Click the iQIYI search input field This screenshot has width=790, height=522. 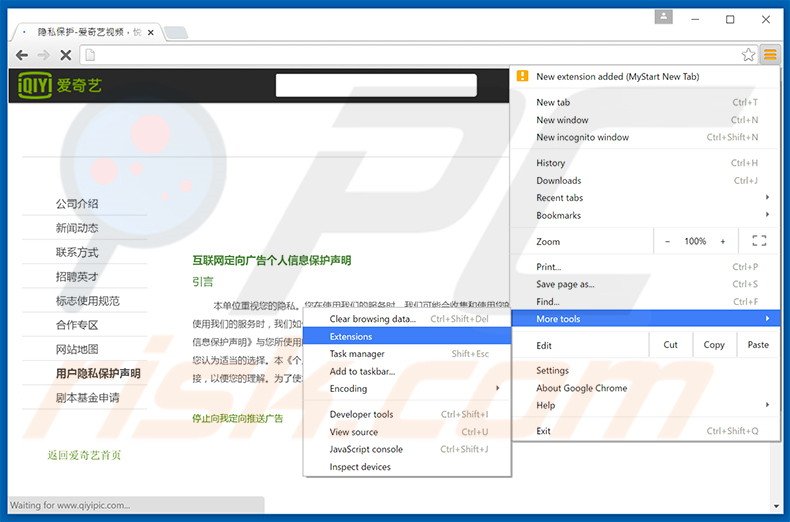pos(376,86)
